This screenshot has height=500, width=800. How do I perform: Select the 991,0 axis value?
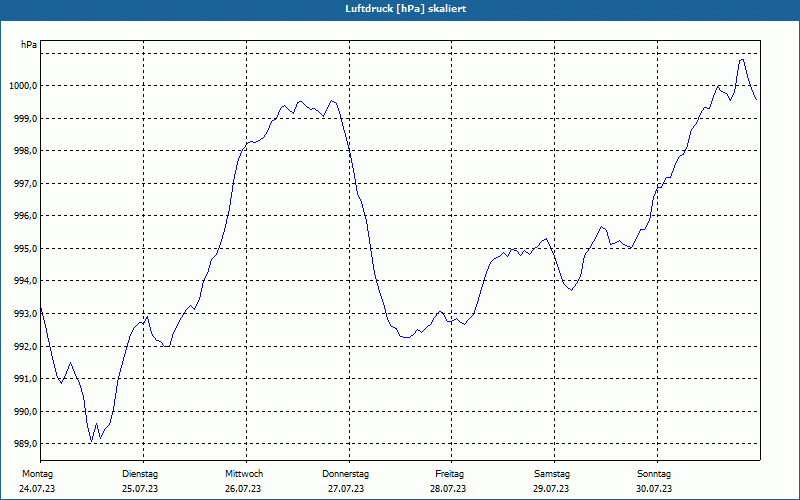26,379
